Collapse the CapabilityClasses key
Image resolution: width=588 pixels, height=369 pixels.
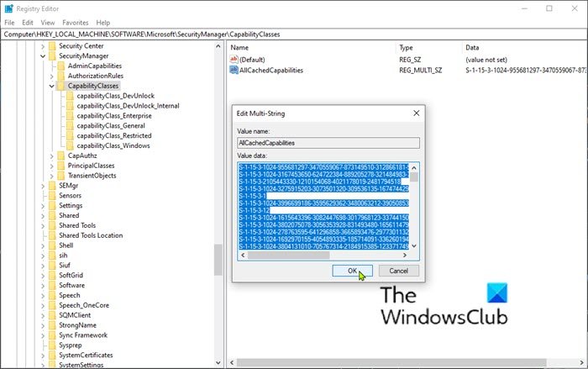(x=52, y=86)
